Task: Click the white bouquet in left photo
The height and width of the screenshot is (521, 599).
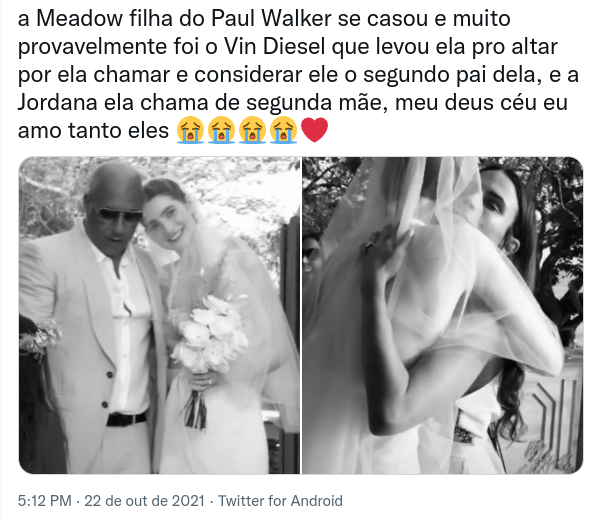Action: pos(207,332)
